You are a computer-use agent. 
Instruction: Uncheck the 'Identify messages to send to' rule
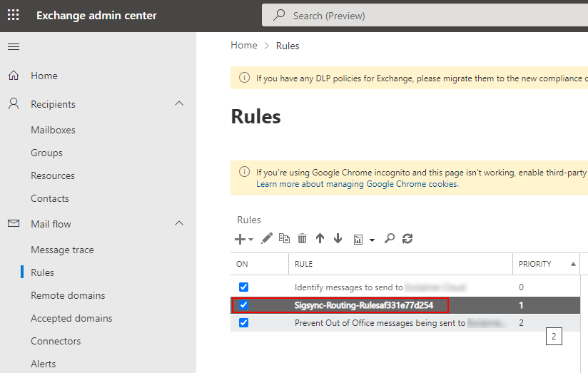coord(243,287)
